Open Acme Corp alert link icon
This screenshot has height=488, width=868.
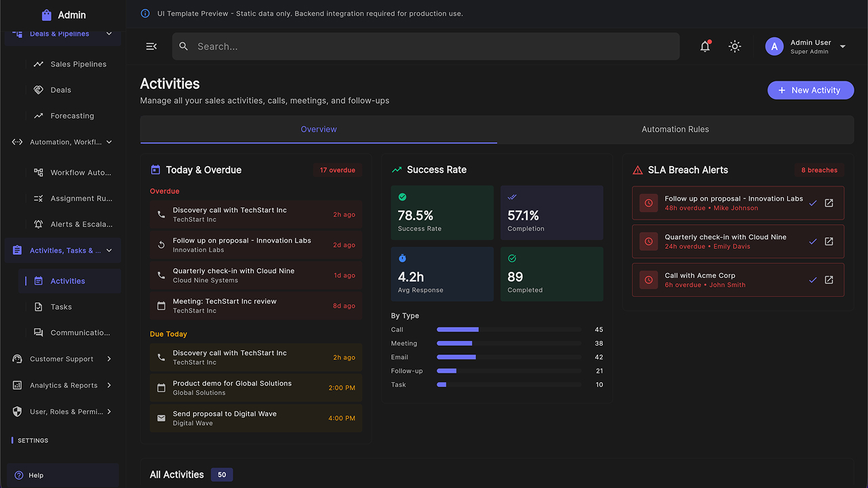[829, 280]
